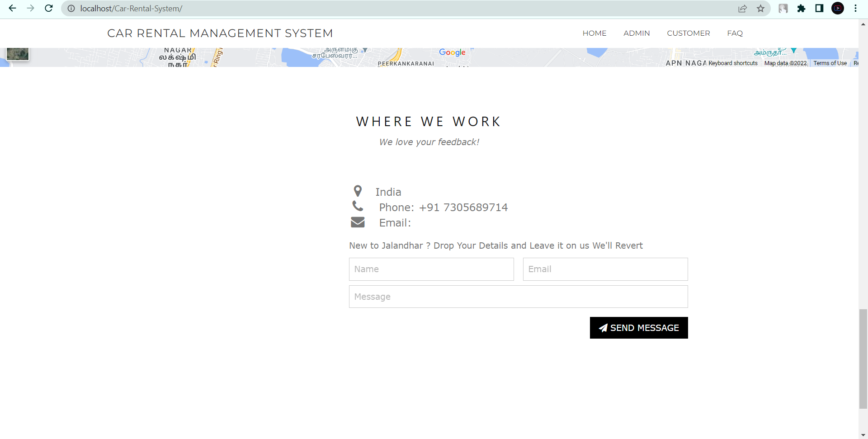The width and height of the screenshot is (868, 439).
Task: Focus the Name input field
Action: (x=431, y=269)
